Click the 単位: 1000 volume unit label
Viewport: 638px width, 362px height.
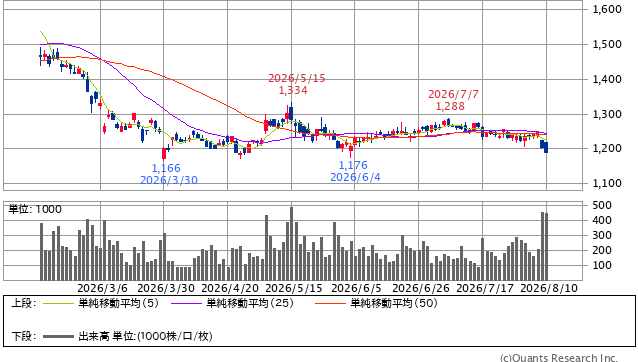(x=35, y=209)
